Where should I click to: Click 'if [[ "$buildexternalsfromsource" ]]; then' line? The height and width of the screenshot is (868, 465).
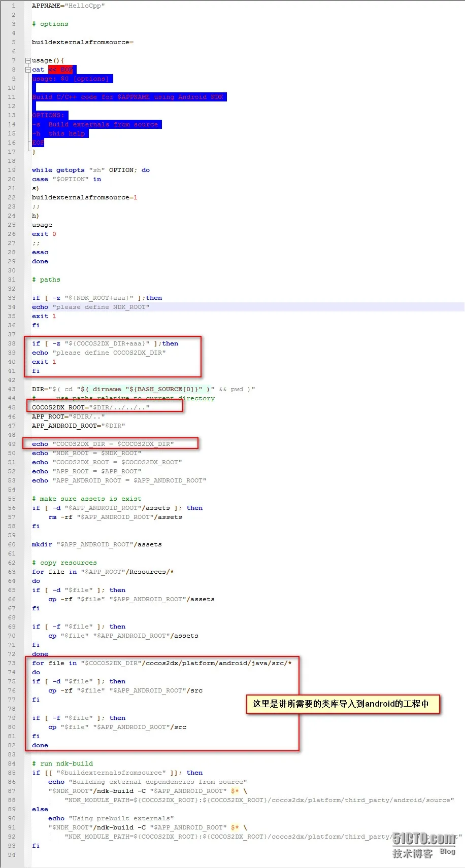pyautogui.click(x=117, y=773)
